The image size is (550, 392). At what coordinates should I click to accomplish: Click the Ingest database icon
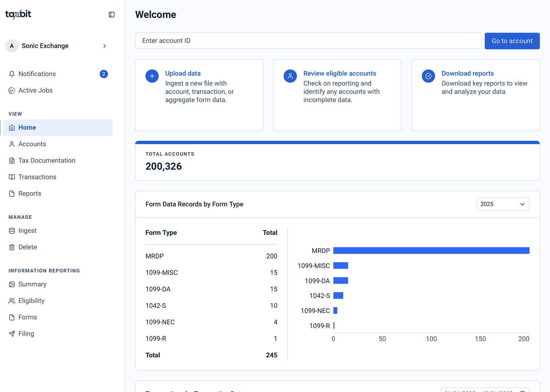click(12, 231)
